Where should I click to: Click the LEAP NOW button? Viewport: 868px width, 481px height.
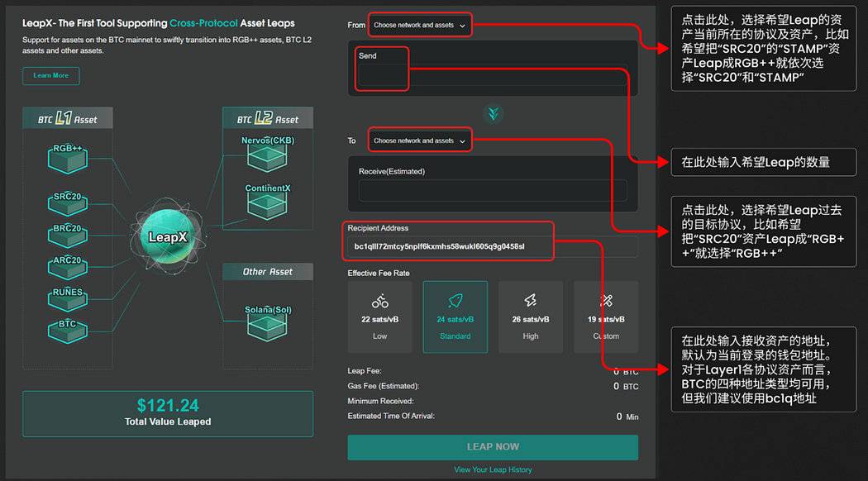(493, 447)
